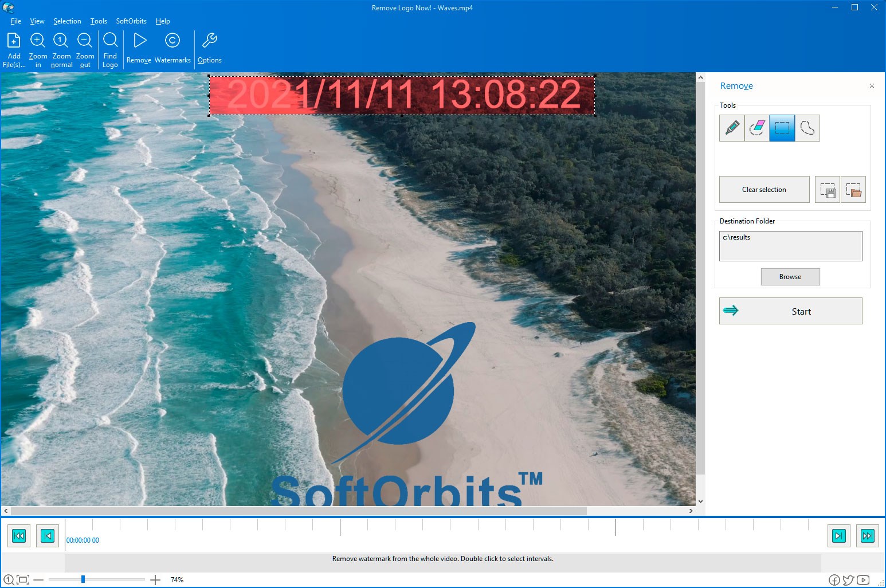This screenshot has width=886, height=588.
Task: Click the vertical scrollbar beside the video
Action: tap(700, 278)
